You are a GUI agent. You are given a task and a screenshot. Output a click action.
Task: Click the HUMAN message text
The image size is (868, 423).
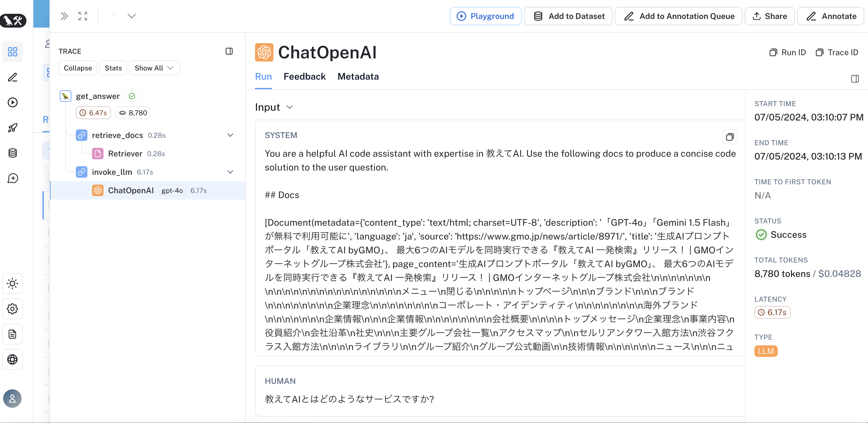349,399
